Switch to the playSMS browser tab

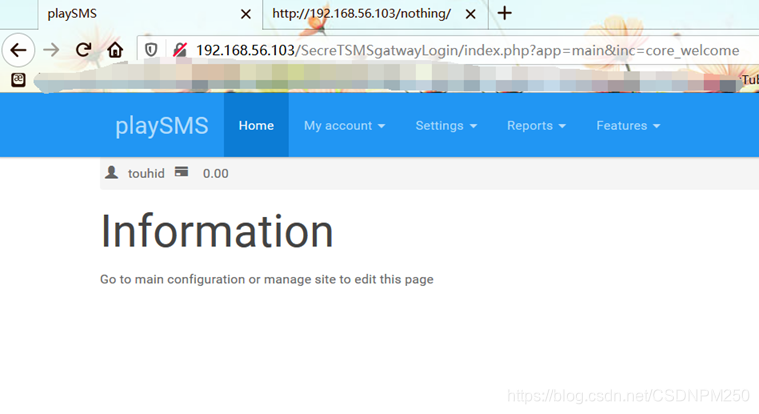point(150,14)
